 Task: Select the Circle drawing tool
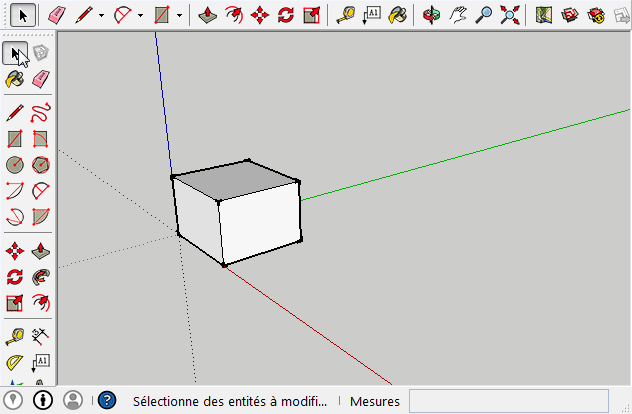(15, 165)
